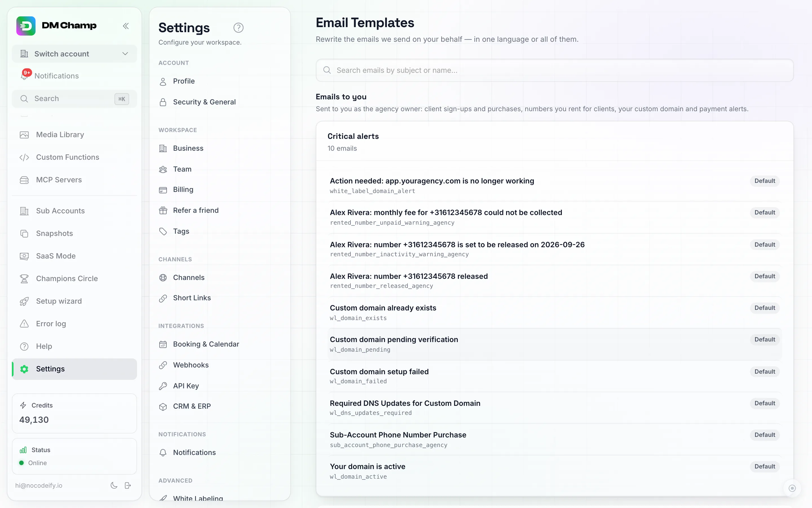812x508 pixels.
Task: Click the Billing card icon
Action: pyautogui.click(x=163, y=190)
